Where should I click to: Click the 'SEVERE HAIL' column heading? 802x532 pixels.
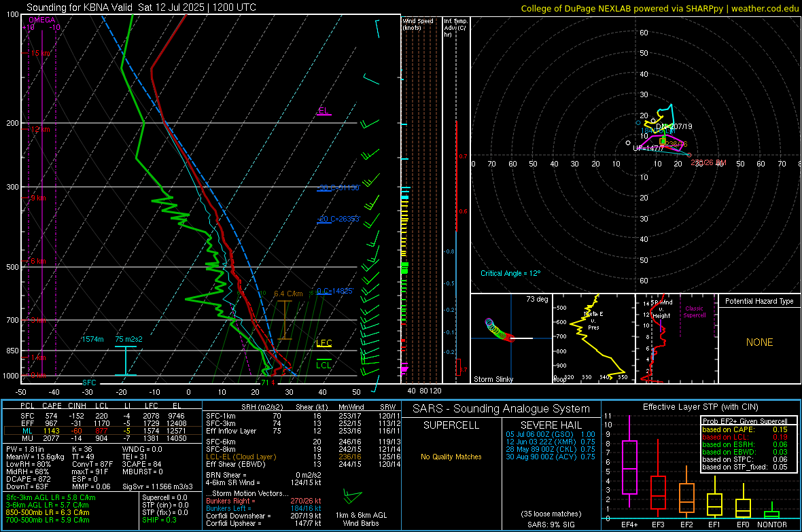[551, 425]
